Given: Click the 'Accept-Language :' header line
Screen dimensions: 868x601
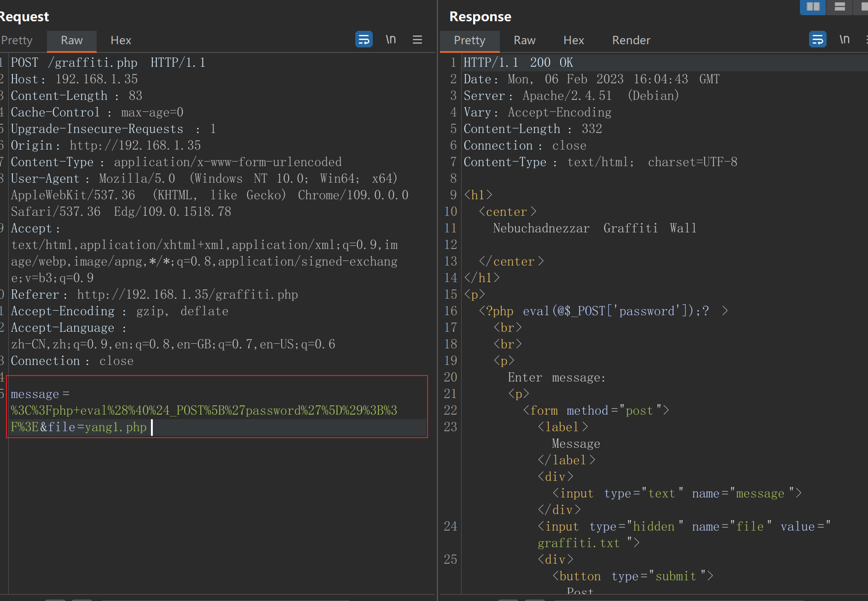Looking at the screenshot, I should 69,328.
